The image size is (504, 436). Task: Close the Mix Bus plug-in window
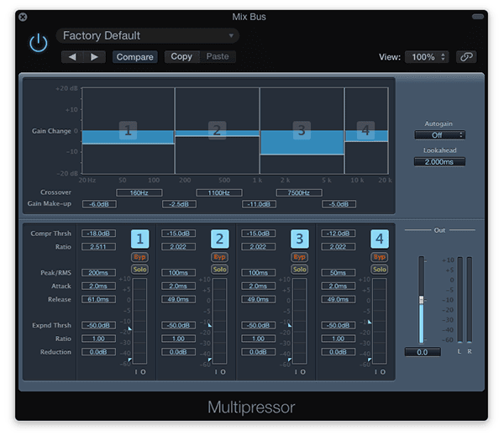coord(23,17)
